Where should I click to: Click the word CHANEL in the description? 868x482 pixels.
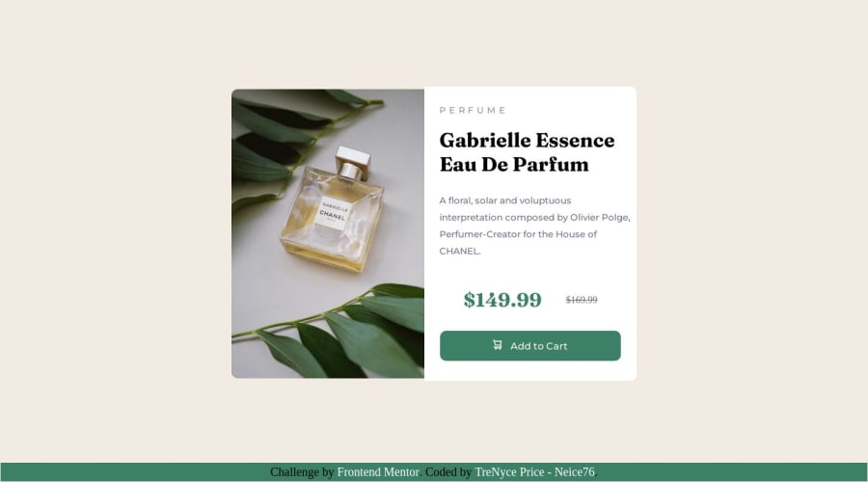pyautogui.click(x=459, y=252)
